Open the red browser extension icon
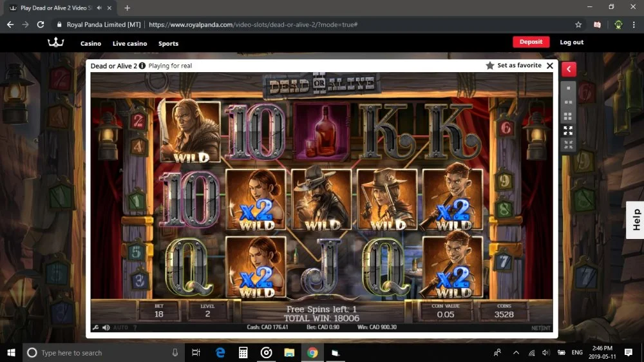This screenshot has height=362, width=644. coord(597,24)
